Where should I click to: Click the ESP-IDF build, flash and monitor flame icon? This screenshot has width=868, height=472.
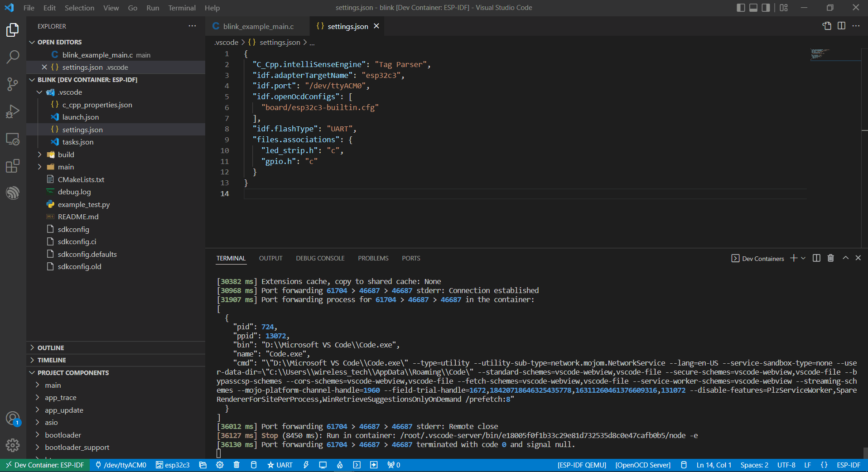tap(340, 465)
